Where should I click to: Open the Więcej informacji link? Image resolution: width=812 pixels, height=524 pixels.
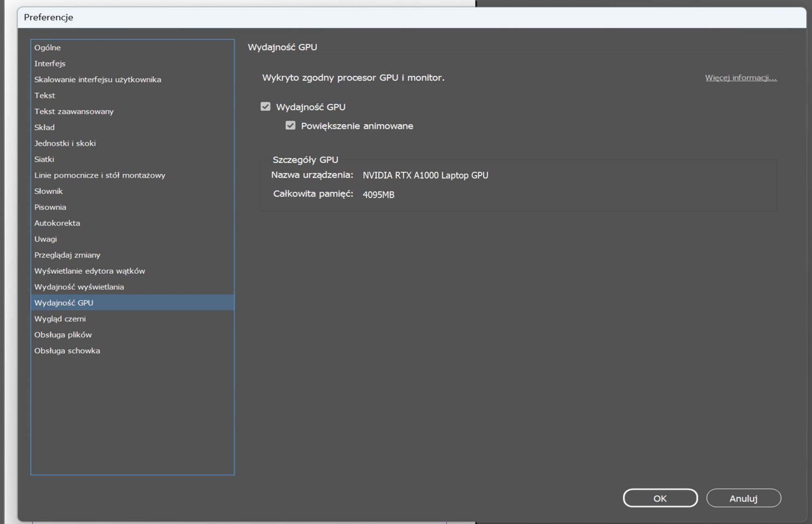pos(741,77)
